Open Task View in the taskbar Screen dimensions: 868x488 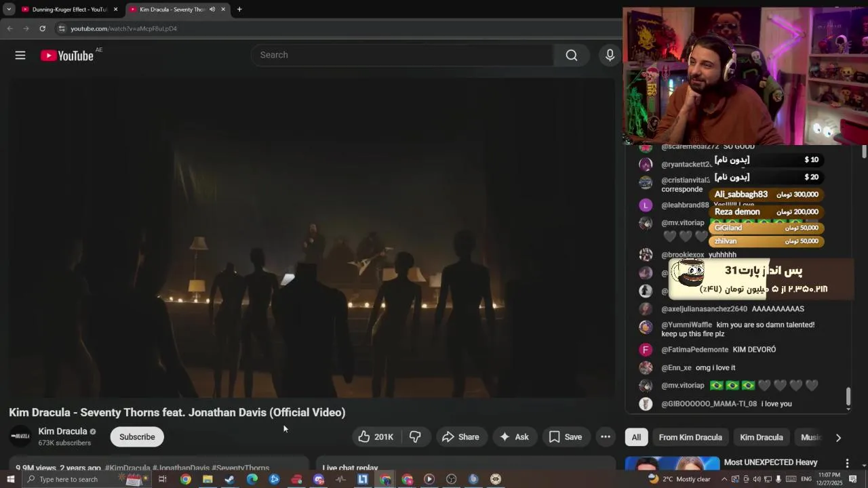[x=163, y=479]
